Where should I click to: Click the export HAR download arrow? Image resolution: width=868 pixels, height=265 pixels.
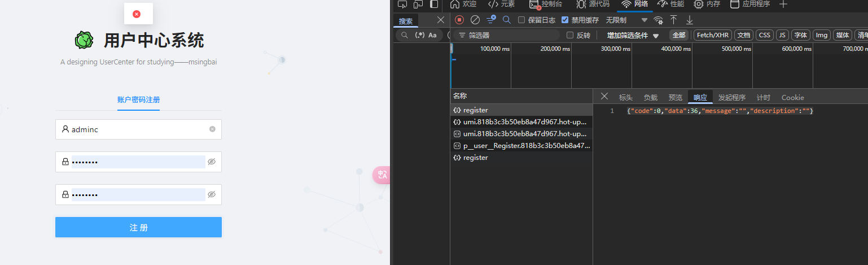point(689,20)
